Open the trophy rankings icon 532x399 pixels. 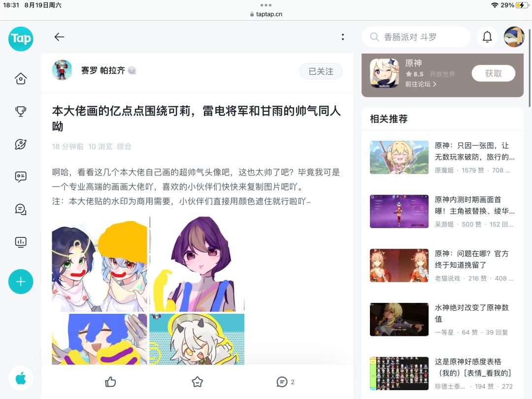(x=21, y=111)
